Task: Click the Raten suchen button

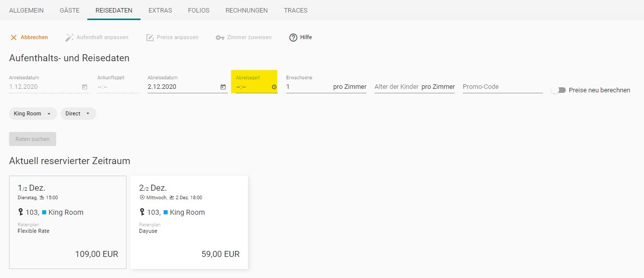Action: click(x=33, y=139)
